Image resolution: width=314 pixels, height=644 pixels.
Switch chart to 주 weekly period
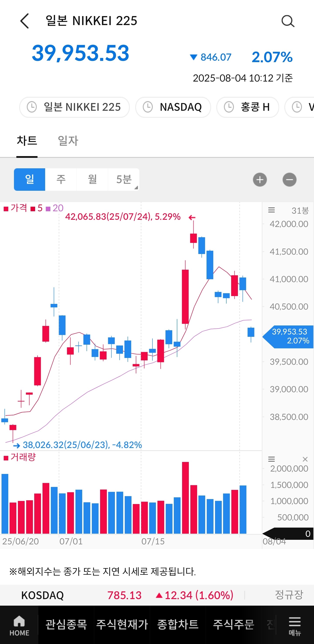pyautogui.click(x=61, y=179)
